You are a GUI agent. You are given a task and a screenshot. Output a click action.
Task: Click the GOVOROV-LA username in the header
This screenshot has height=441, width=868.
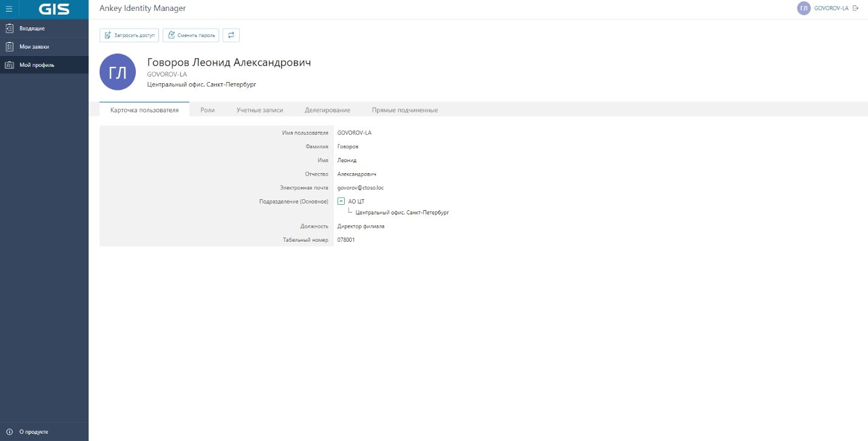point(831,9)
